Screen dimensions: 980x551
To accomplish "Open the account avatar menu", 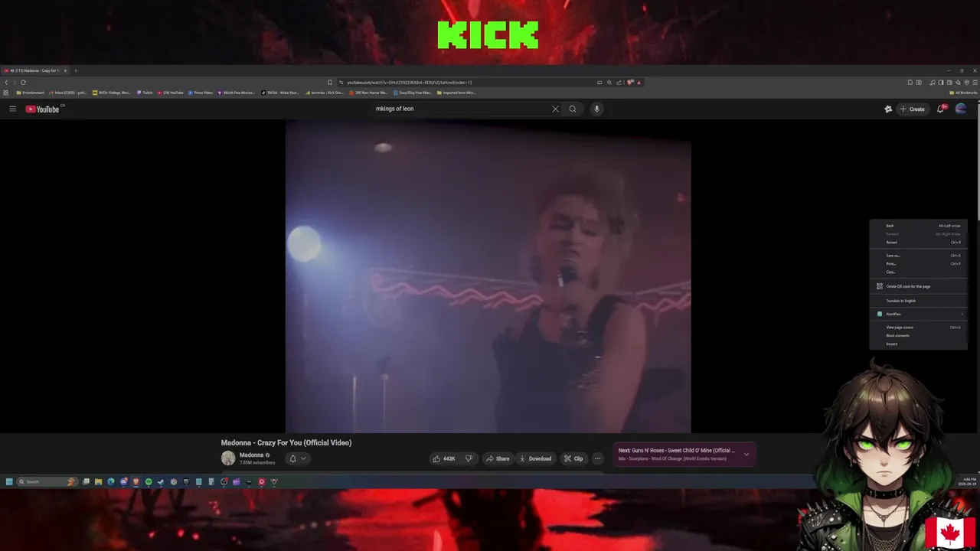I will tap(961, 109).
